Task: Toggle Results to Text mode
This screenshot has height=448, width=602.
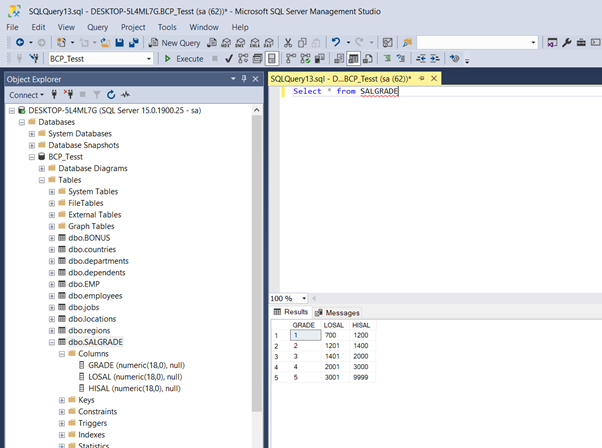Action: tap(339, 58)
